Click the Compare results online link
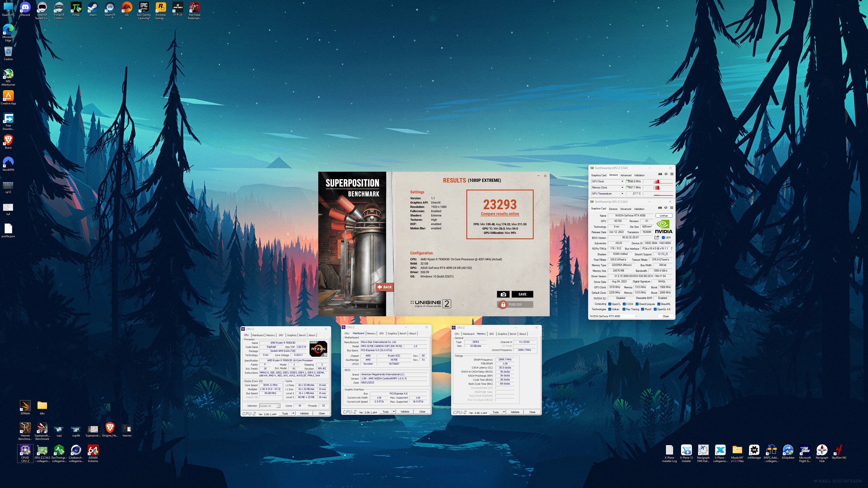This screenshot has width=868, height=488. 500,214
